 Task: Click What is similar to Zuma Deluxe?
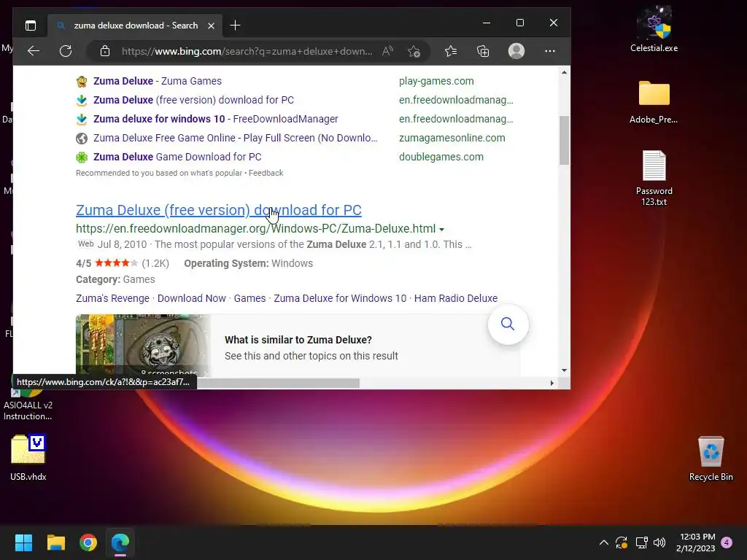[298, 340]
